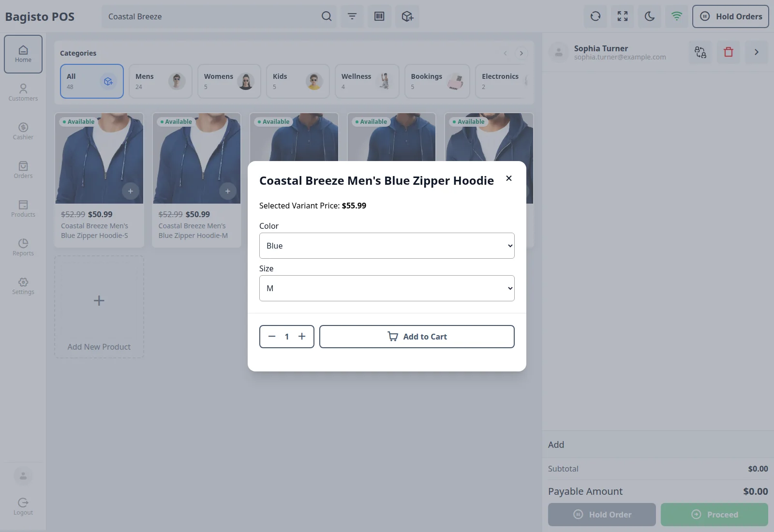Click the add custom product box icon

coord(407,16)
